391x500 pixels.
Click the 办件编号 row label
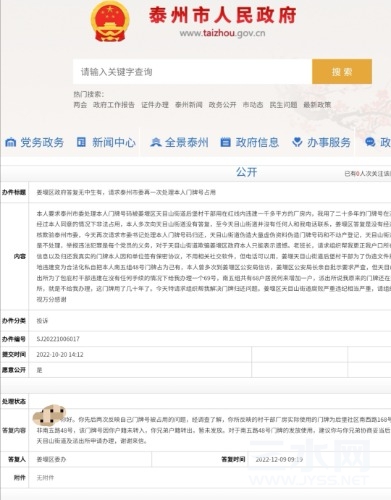click(x=14, y=339)
